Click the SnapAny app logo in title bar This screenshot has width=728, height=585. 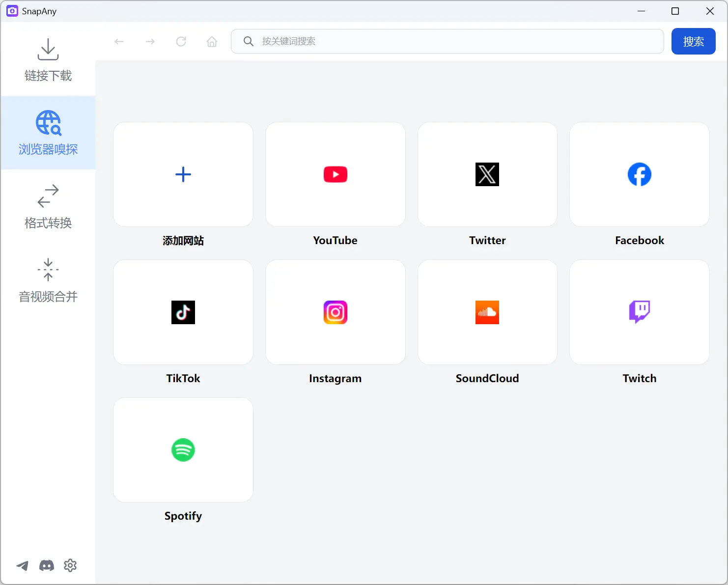click(12, 11)
